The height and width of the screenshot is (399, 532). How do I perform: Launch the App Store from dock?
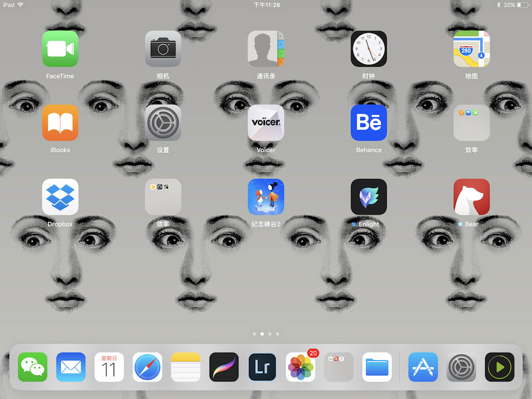point(423,367)
